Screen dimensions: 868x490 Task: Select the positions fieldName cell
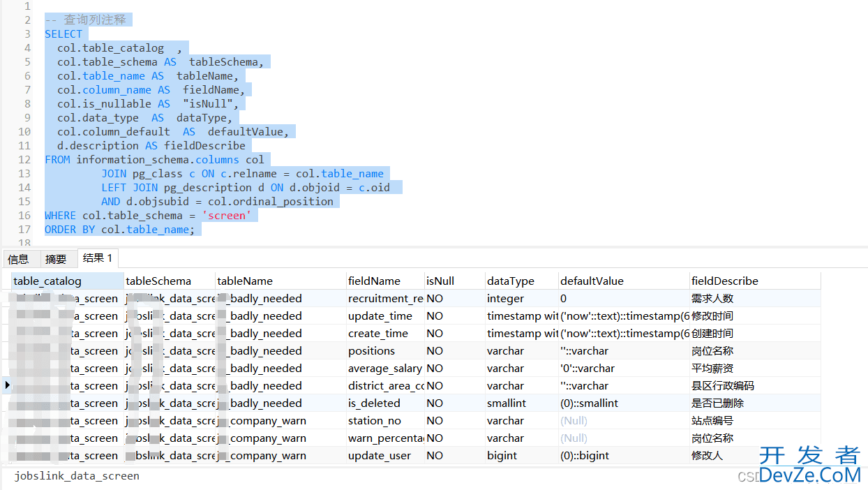[x=385, y=350]
